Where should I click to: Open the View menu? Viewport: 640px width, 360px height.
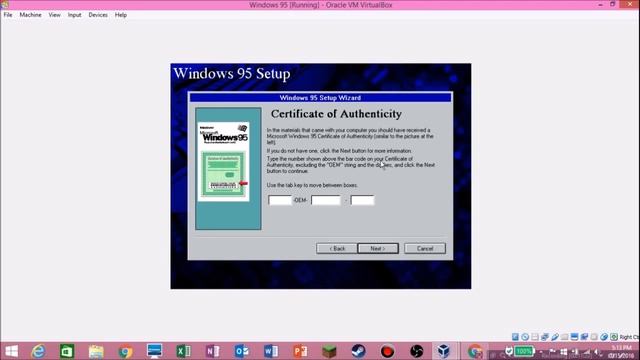54,15
